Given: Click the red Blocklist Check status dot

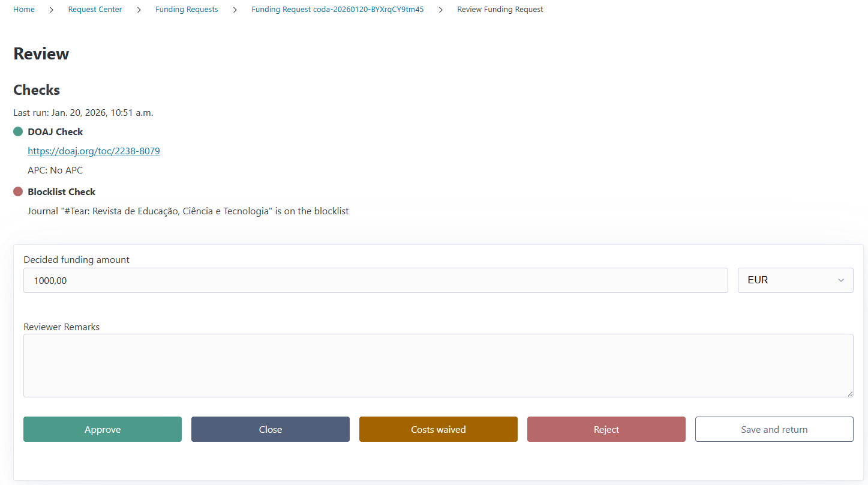Looking at the screenshot, I should point(18,192).
